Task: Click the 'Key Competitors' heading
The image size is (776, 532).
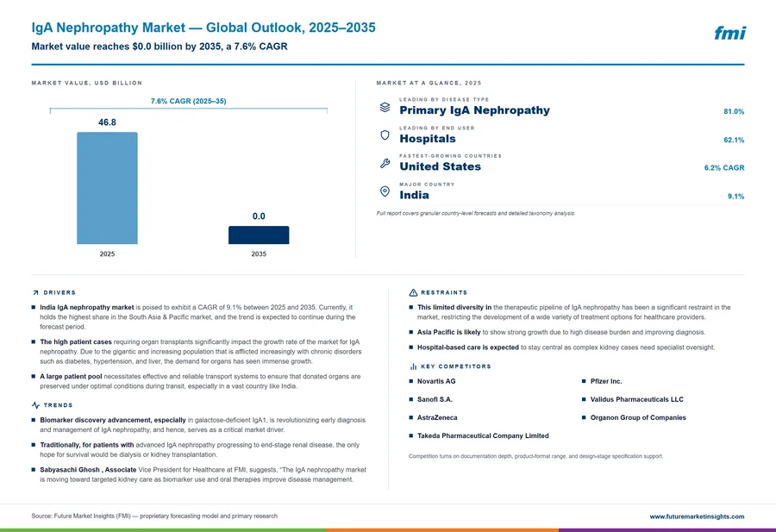Action: click(x=456, y=366)
